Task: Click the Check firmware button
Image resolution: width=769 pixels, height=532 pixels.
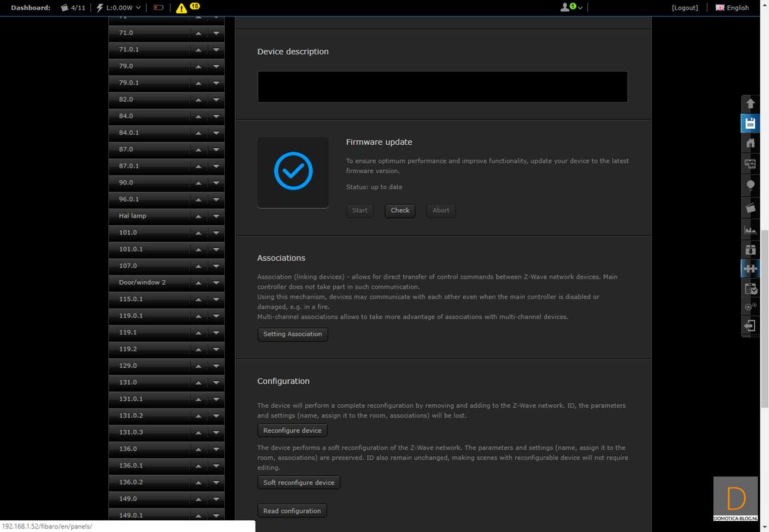Action: [400, 210]
